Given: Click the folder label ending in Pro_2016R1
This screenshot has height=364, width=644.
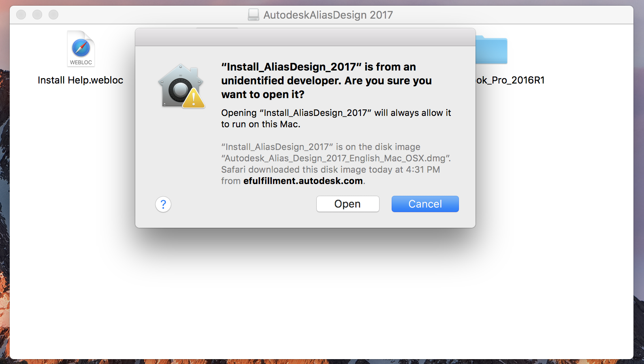Looking at the screenshot, I should pyautogui.click(x=510, y=80).
